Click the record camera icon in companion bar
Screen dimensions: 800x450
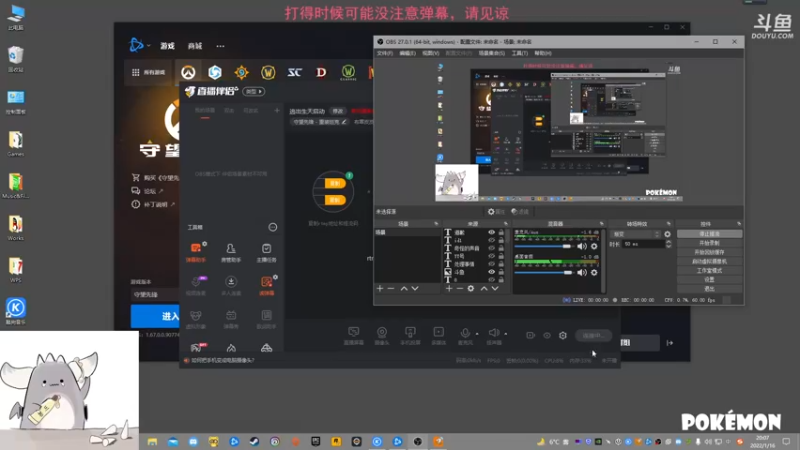531,335
